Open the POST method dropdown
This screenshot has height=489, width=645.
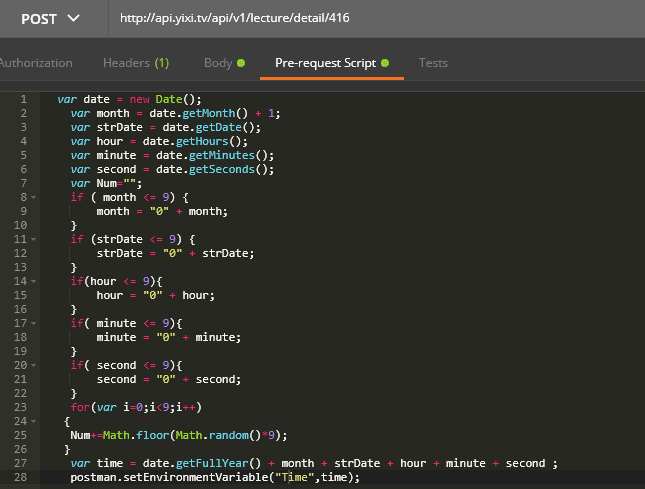(51, 19)
